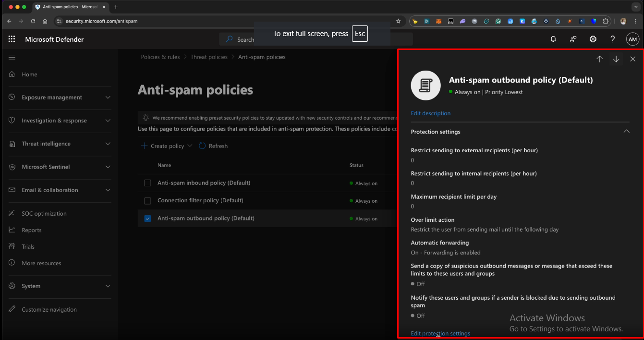This screenshot has width=644, height=340.
Task: Click the Threat policies breadcrumb
Action: pos(209,57)
